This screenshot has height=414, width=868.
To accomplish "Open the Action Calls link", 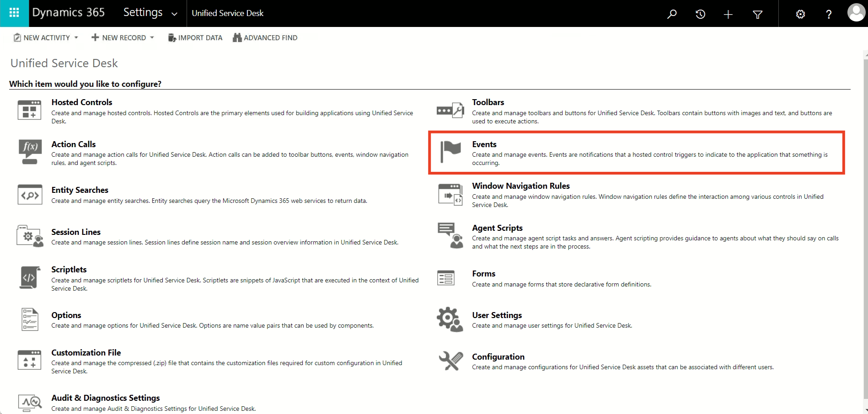I will pos(74,144).
